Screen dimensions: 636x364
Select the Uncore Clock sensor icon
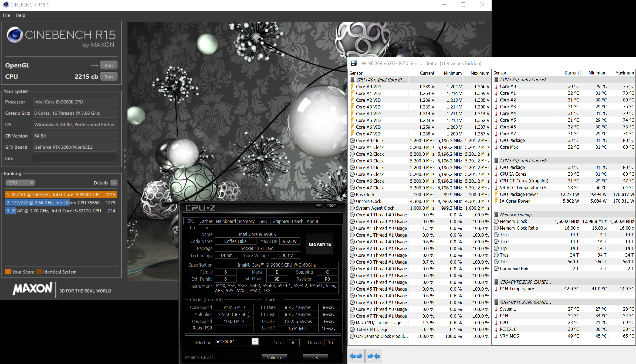click(352, 201)
